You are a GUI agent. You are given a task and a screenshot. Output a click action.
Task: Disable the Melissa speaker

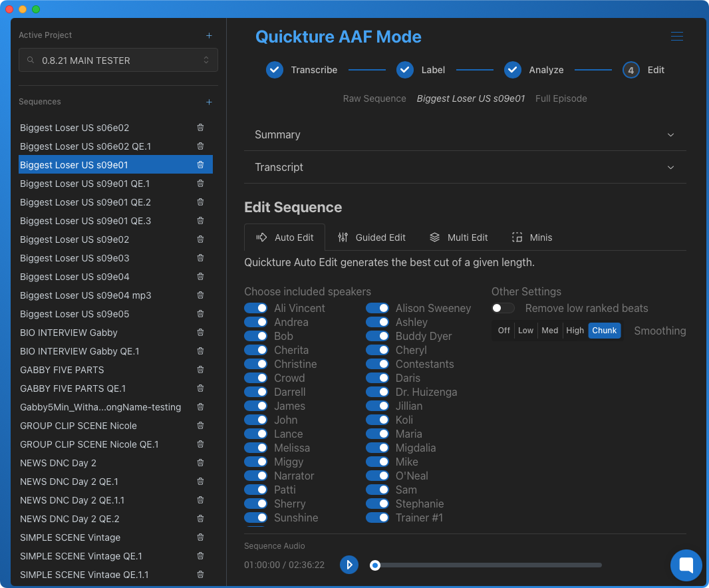(x=256, y=448)
